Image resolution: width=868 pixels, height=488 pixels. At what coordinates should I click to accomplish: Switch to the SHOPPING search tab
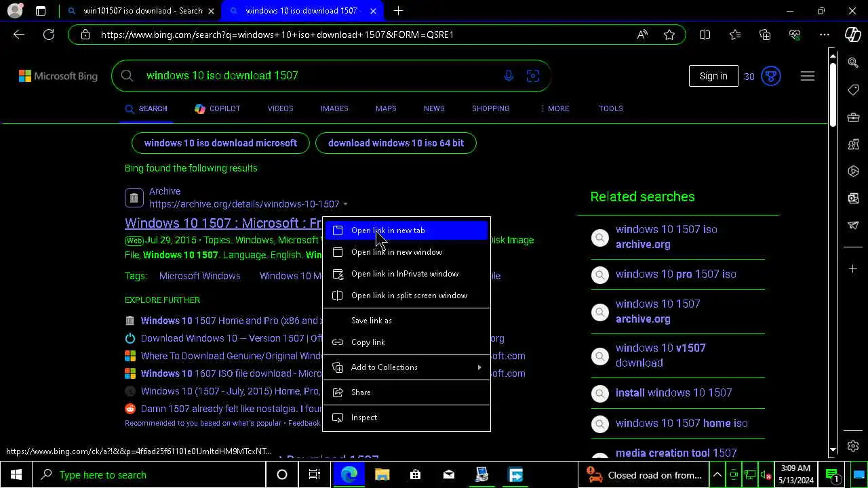point(491,108)
